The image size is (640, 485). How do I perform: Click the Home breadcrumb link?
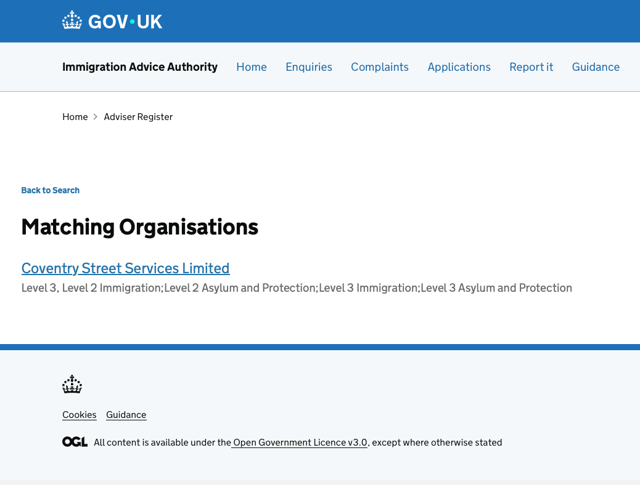75,117
